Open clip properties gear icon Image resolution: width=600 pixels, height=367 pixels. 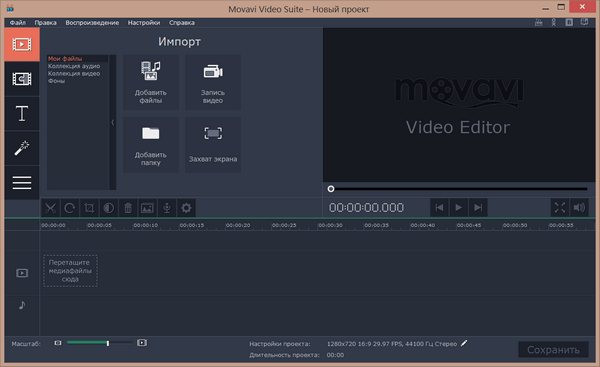point(186,208)
